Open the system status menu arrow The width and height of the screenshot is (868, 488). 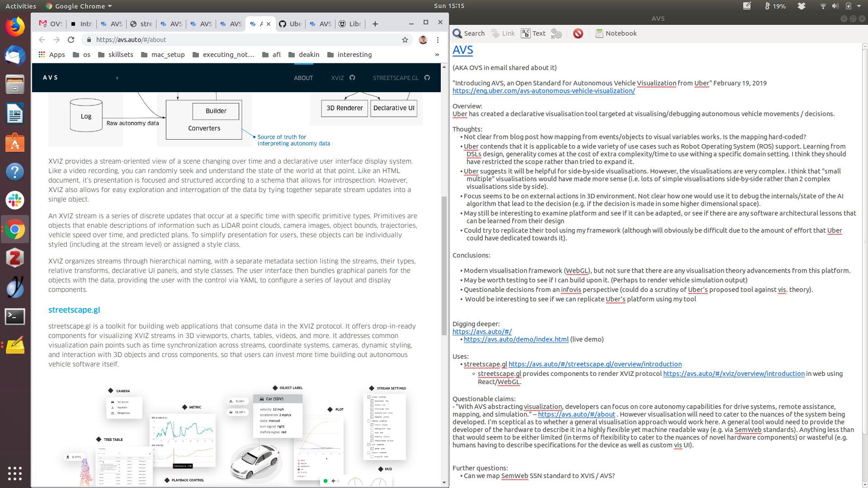point(859,6)
